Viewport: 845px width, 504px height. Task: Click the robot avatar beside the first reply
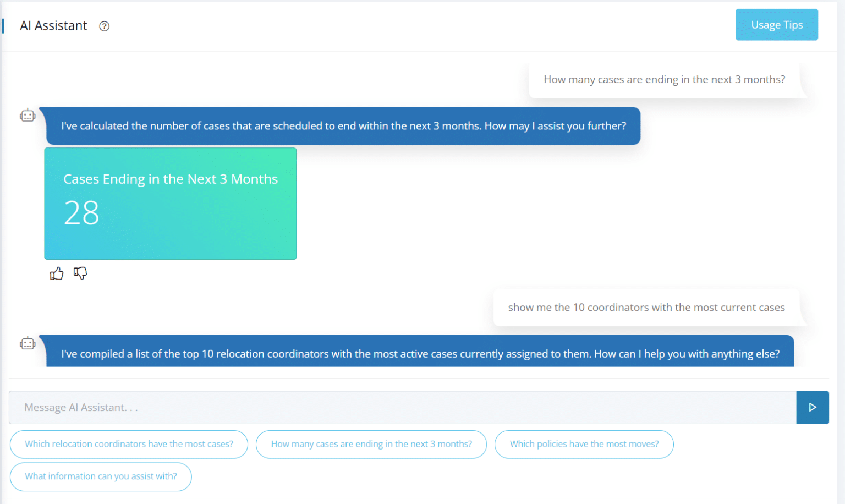pyautogui.click(x=28, y=114)
